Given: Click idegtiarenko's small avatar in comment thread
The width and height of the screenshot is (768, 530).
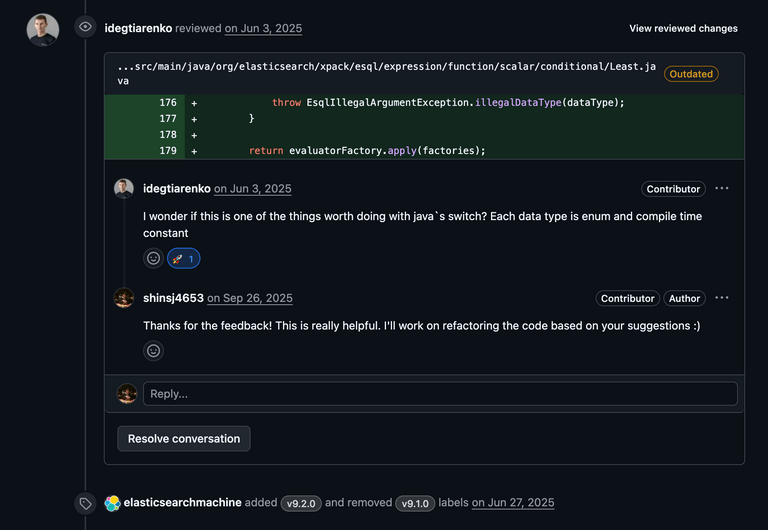Looking at the screenshot, I should tap(124, 188).
